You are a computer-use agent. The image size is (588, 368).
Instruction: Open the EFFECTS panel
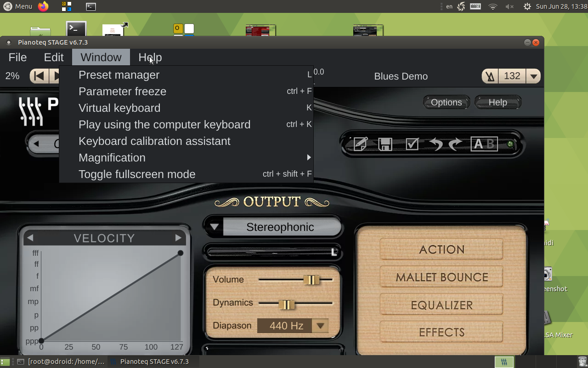pos(441,332)
